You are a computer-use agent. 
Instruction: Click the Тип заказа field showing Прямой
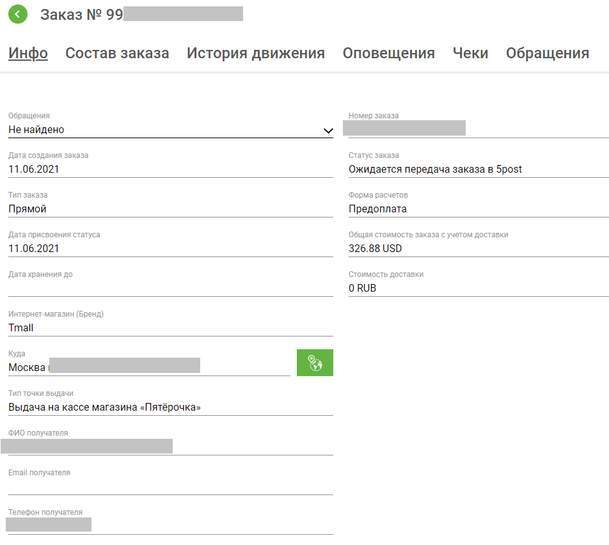click(x=170, y=209)
